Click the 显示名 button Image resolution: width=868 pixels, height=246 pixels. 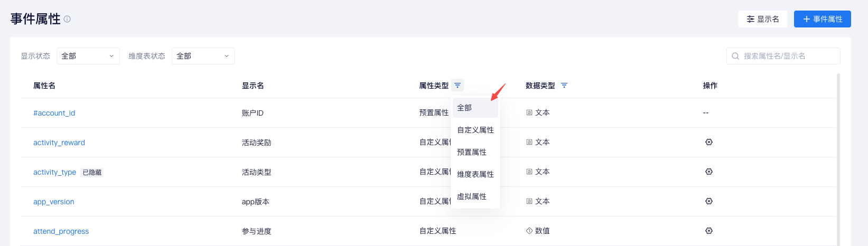tap(763, 19)
